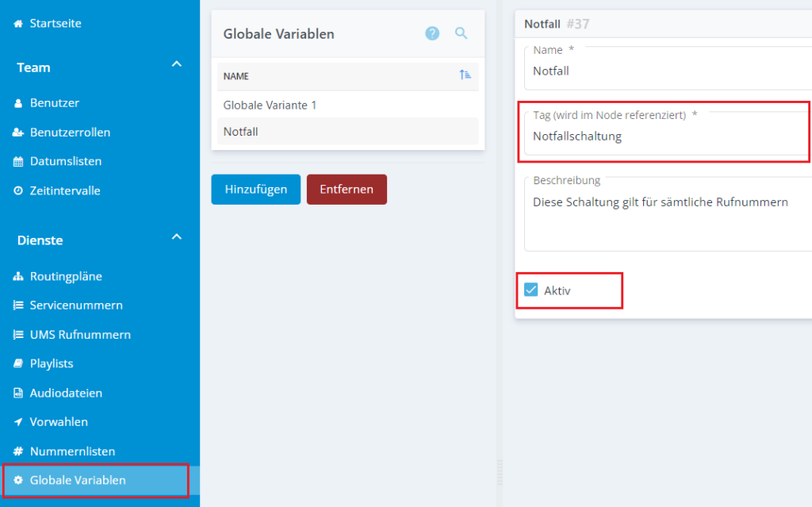Click the Datumslisten calendar icon
This screenshot has width=812, height=507.
click(x=18, y=162)
